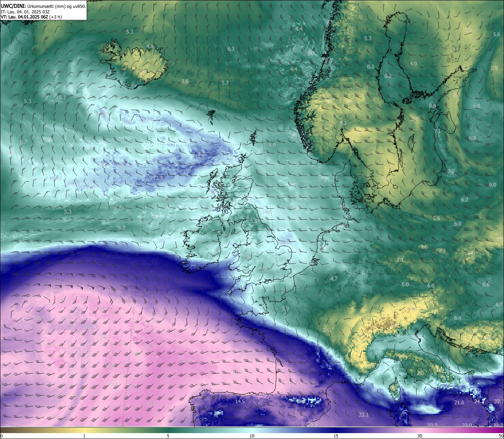Click the 13.5 value in the blue band

(158, 178)
